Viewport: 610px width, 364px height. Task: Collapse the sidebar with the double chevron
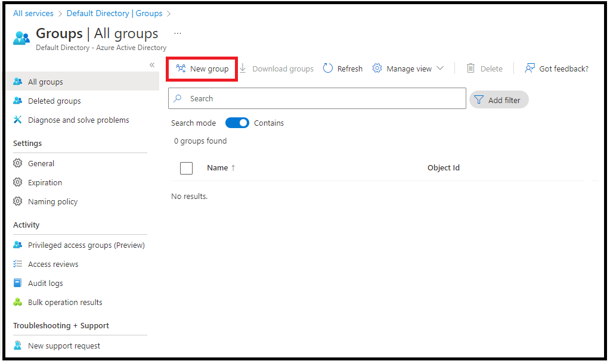coord(152,65)
